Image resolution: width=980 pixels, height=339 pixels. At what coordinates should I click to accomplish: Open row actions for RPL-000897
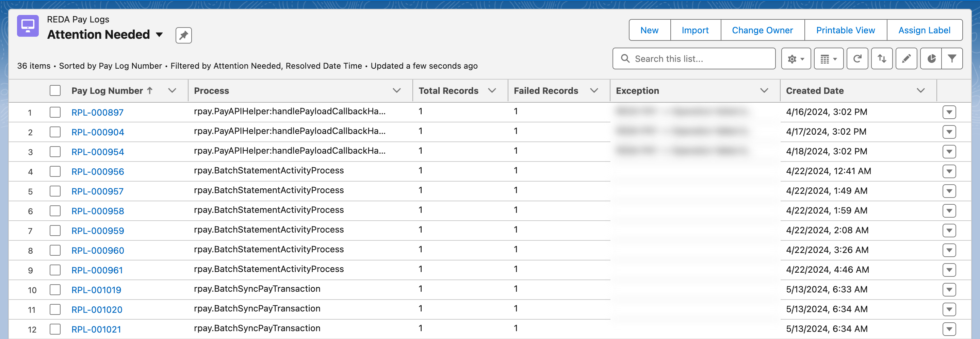[x=949, y=112]
